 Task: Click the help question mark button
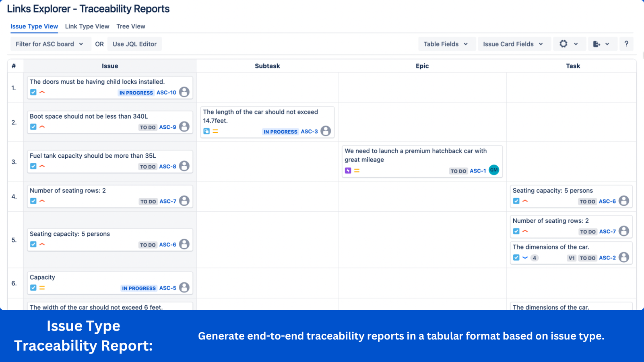pyautogui.click(x=626, y=44)
